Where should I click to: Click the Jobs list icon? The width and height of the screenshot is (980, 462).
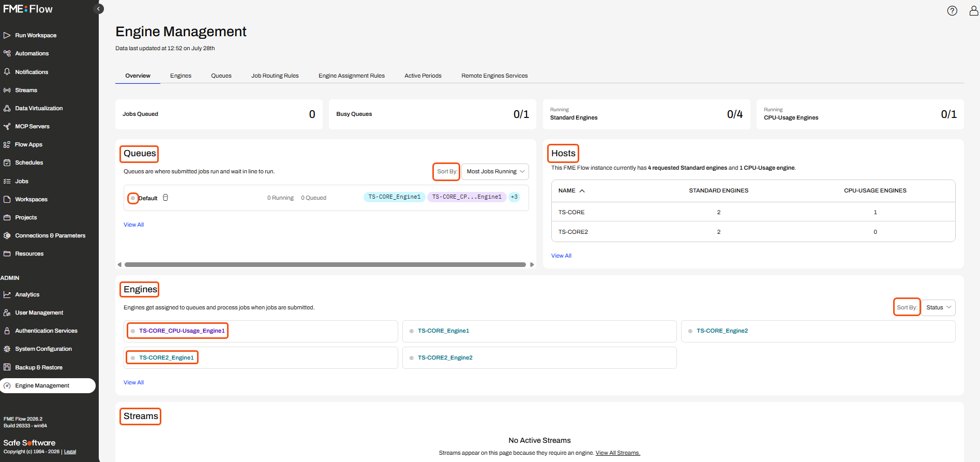tap(7, 181)
